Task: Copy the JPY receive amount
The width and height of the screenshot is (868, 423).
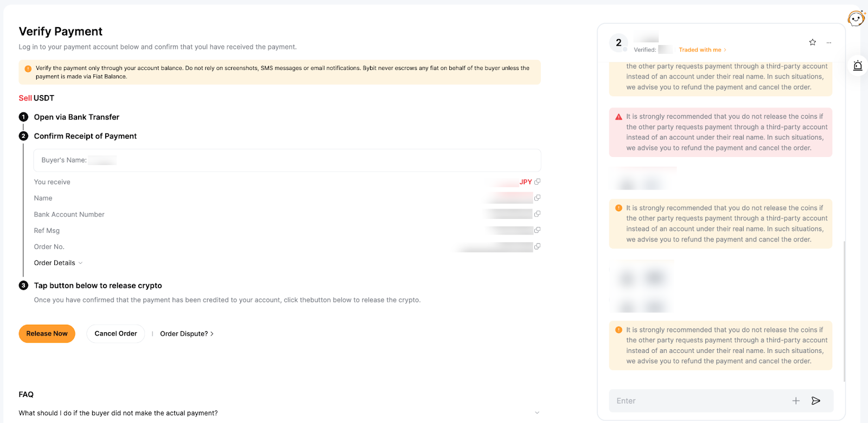Action: pyautogui.click(x=537, y=182)
